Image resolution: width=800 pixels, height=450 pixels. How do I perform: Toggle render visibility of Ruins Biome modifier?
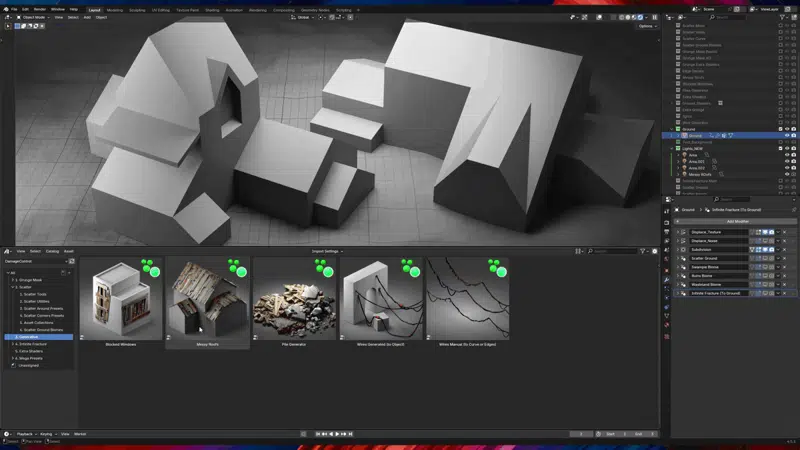click(771, 276)
